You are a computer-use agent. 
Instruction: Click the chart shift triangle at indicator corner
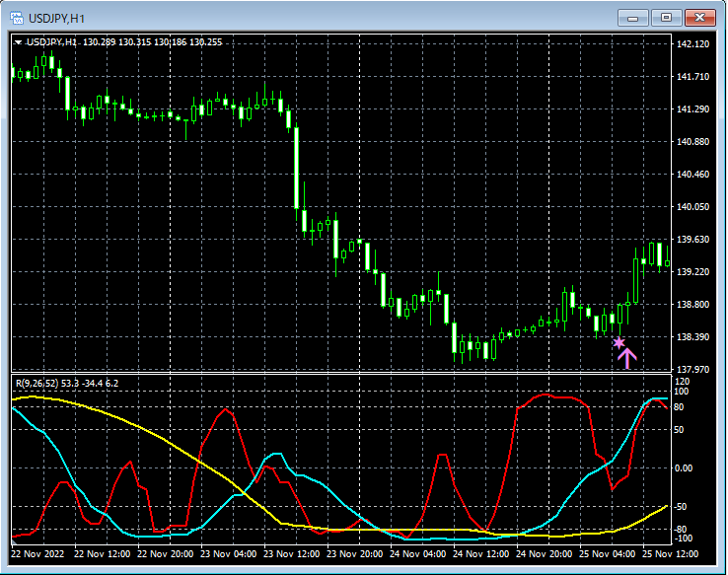point(14,541)
